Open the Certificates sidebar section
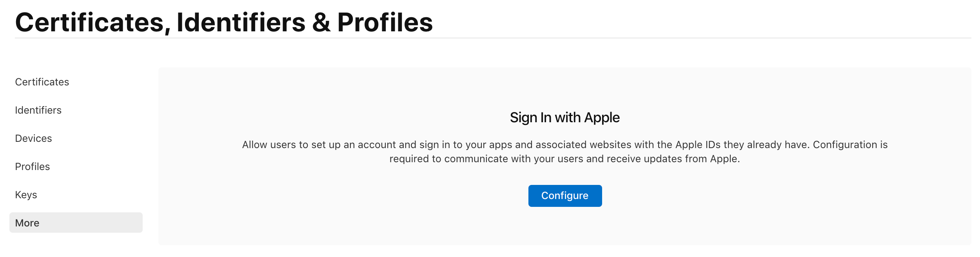980x257 pixels. click(42, 82)
